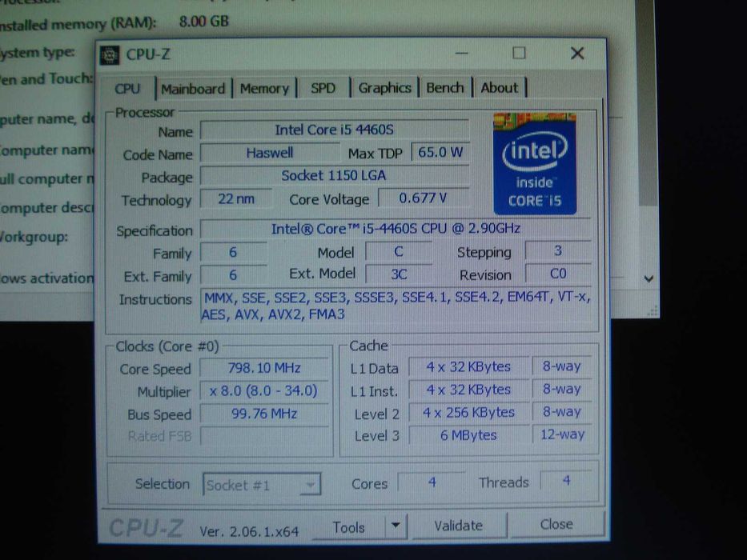Click the Instructions list starting with MMX
The width and height of the screenshot is (747, 560).
coord(396,306)
